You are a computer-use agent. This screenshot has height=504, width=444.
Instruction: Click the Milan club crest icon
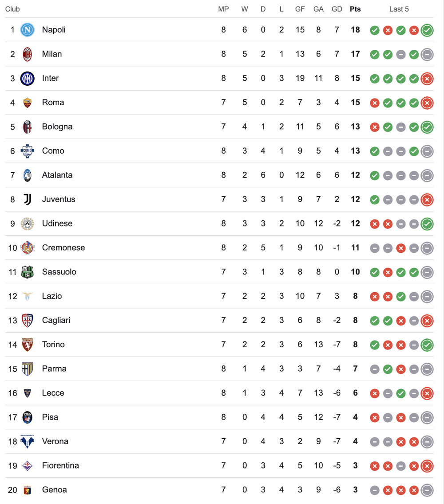coord(28,54)
